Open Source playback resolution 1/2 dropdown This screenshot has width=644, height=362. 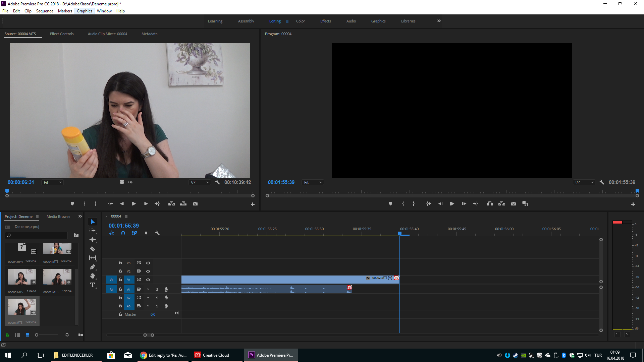(200, 182)
